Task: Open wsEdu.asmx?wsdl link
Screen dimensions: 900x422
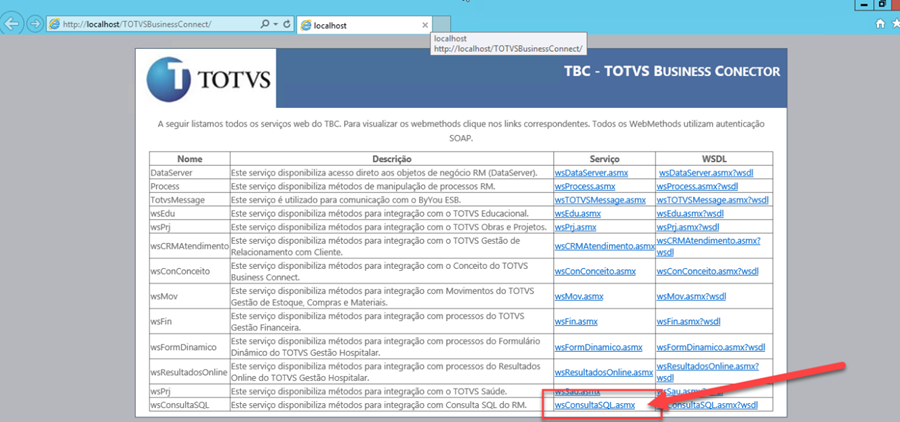Action: click(690, 214)
